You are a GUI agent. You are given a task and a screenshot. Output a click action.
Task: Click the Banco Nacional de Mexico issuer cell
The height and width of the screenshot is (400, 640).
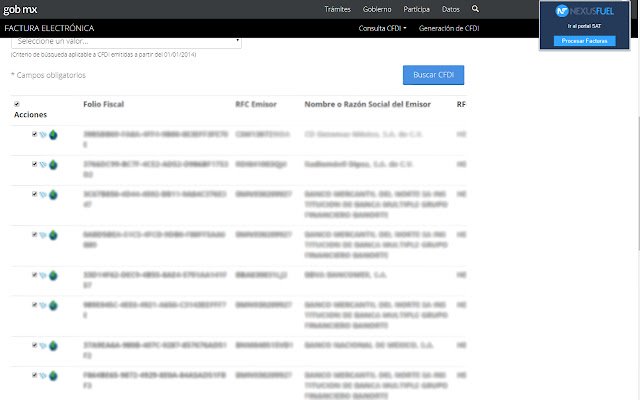369,345
